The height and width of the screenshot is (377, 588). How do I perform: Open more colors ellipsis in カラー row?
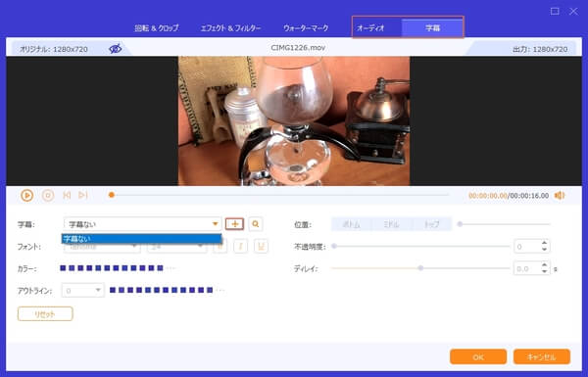171,268
